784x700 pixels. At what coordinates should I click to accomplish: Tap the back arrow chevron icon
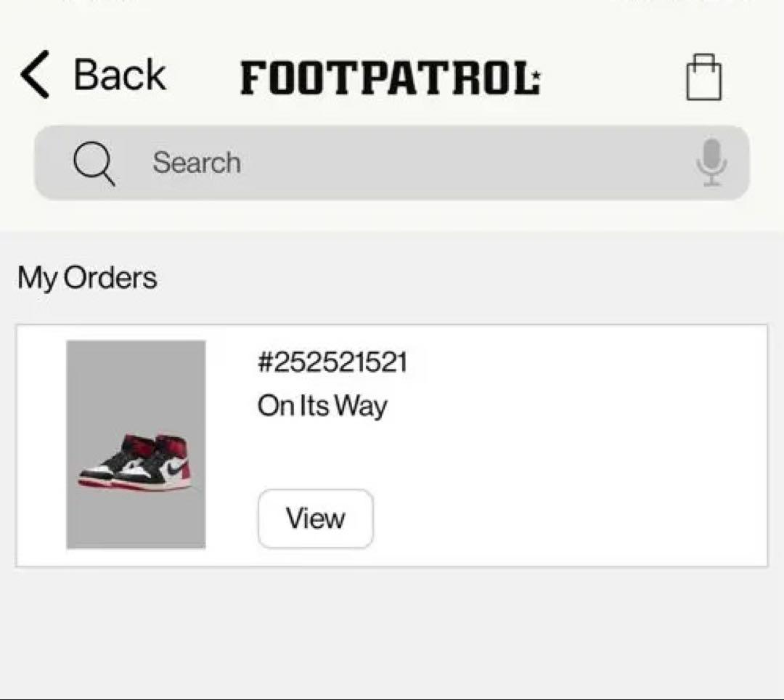[34, 75]
